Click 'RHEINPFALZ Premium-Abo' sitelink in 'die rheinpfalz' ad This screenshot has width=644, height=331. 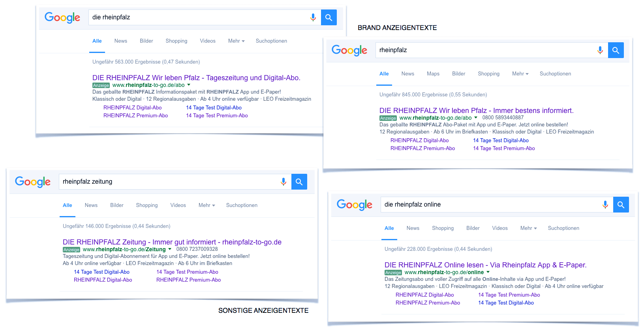(x=136, y=116)
